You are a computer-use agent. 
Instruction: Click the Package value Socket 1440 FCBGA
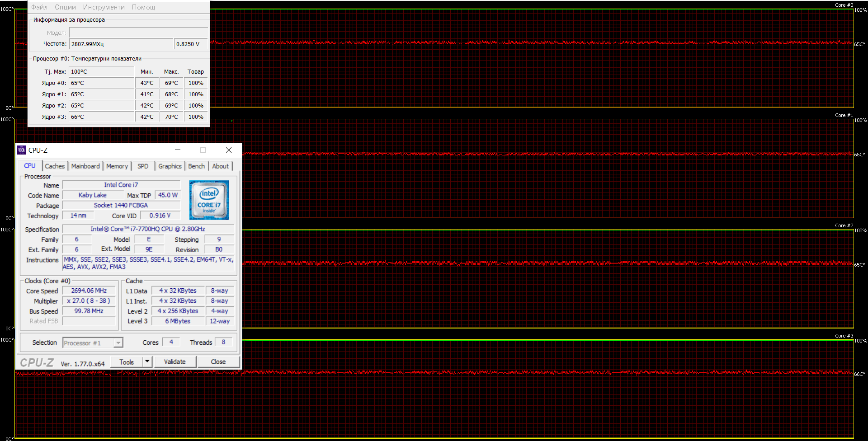(121, 205)
